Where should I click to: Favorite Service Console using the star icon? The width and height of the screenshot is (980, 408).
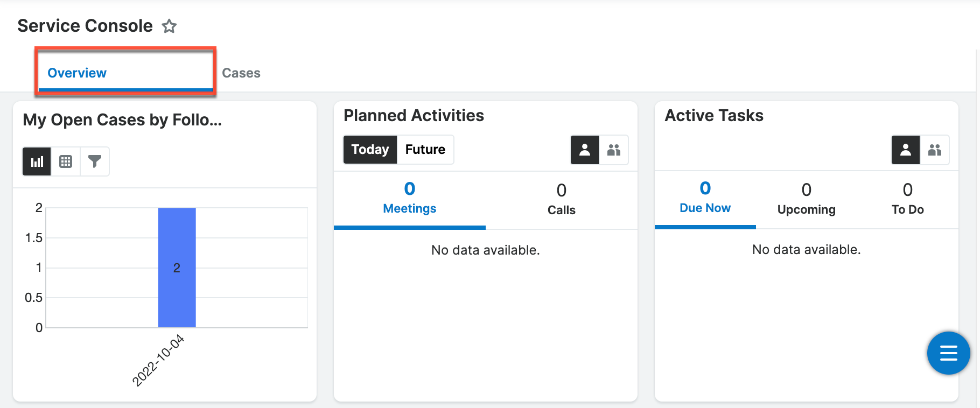(169, 26)
